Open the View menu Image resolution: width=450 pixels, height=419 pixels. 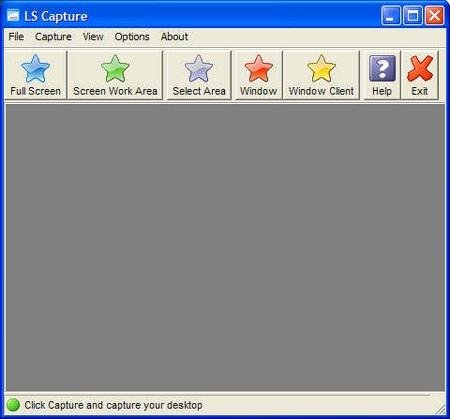click(93, 37)
